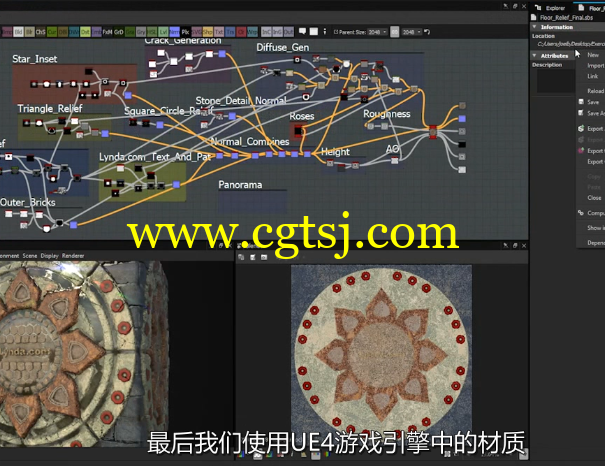Click the comment speech-bubble toolbar icon

tap(303, 32)
